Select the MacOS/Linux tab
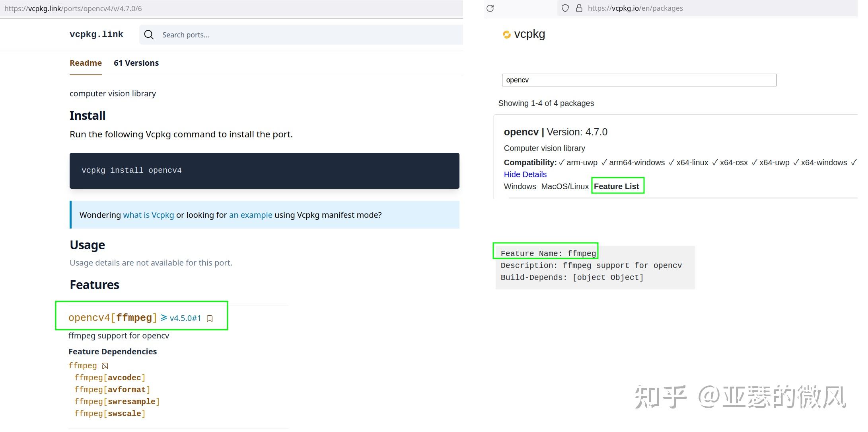 564,186
